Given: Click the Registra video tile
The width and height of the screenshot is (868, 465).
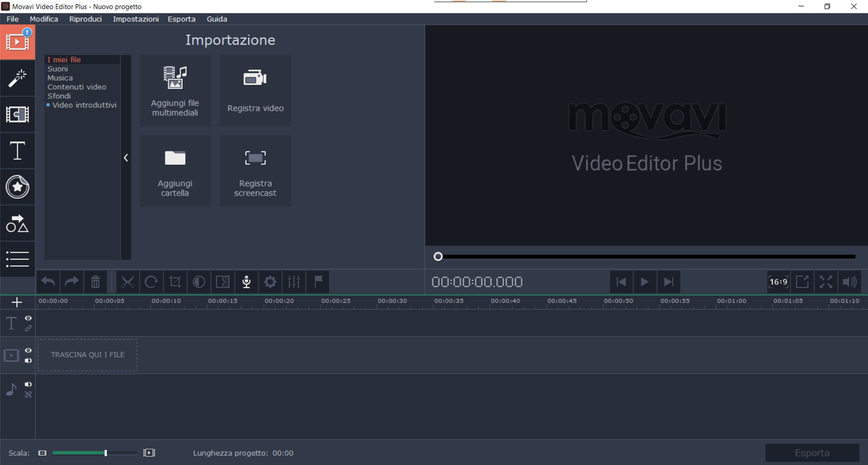Looking at the screenshot, I should point(255,90).
